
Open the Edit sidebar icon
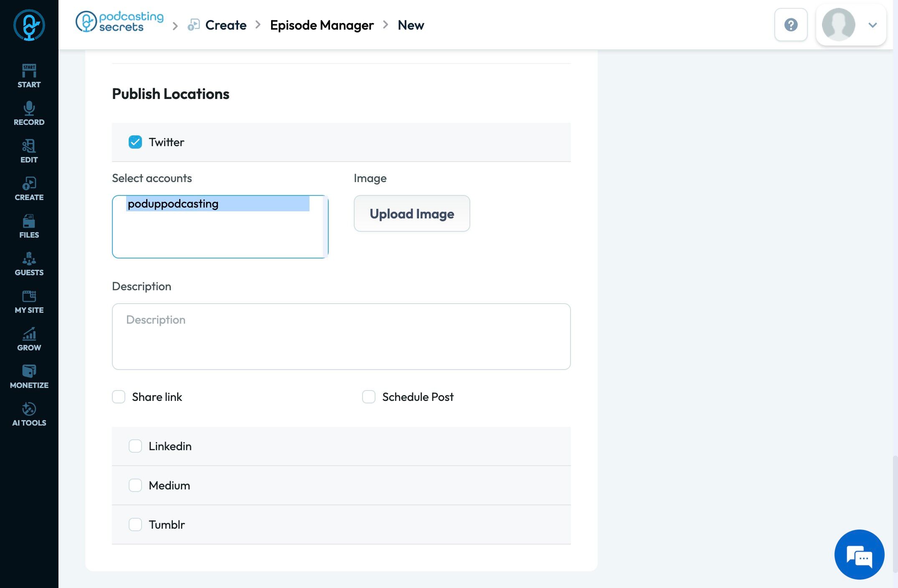(x=29, y=151)
